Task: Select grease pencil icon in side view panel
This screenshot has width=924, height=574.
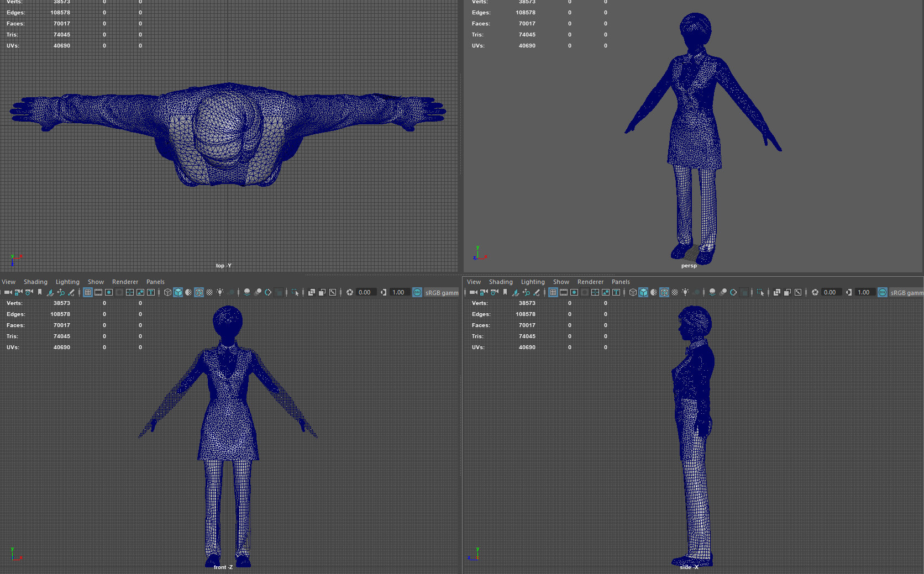Action: tap(537, 292)
